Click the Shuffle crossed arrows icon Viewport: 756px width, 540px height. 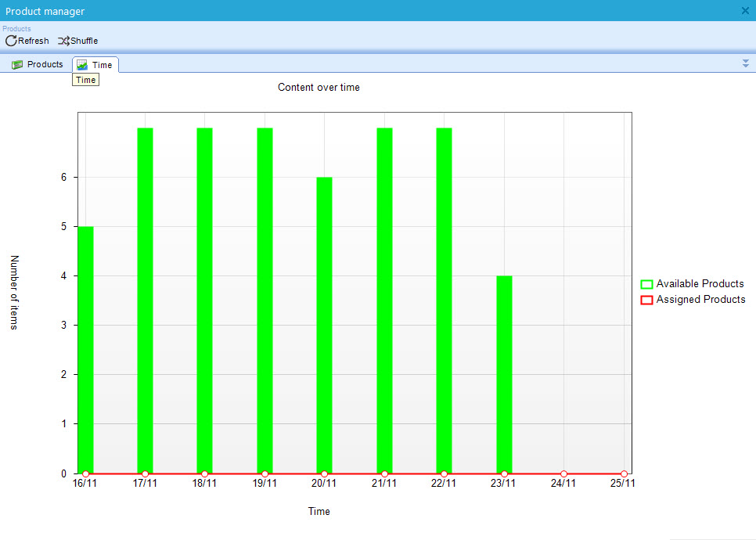63,41
